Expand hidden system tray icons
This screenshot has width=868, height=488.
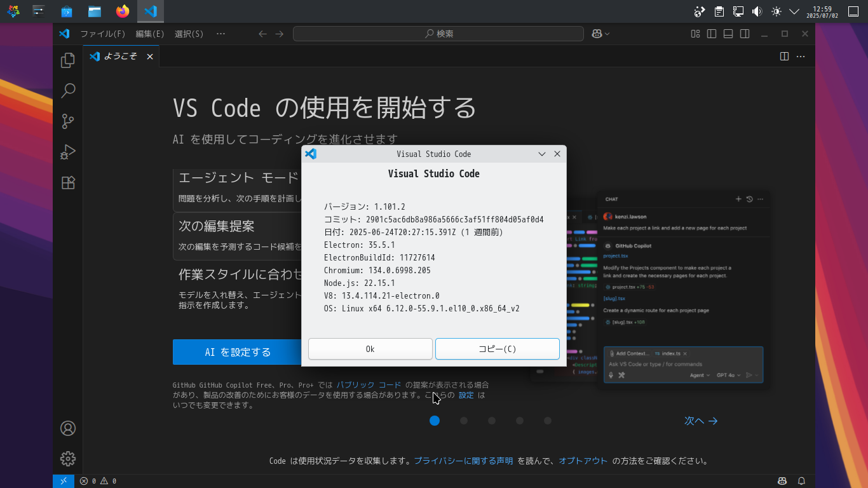point(794,11)
